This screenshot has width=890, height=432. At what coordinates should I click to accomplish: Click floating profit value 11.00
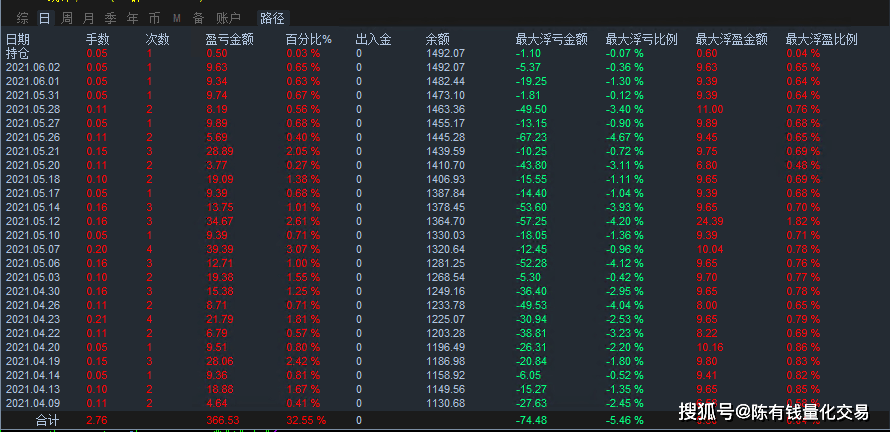tap(710, 109)
